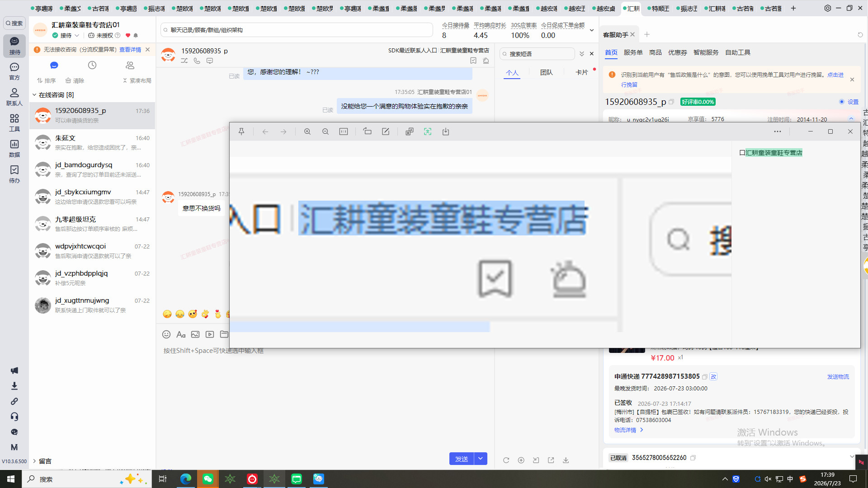Expand the 接待 status dropdown
The width and height of the screenshot is (868, 488).
click(77, 35)
